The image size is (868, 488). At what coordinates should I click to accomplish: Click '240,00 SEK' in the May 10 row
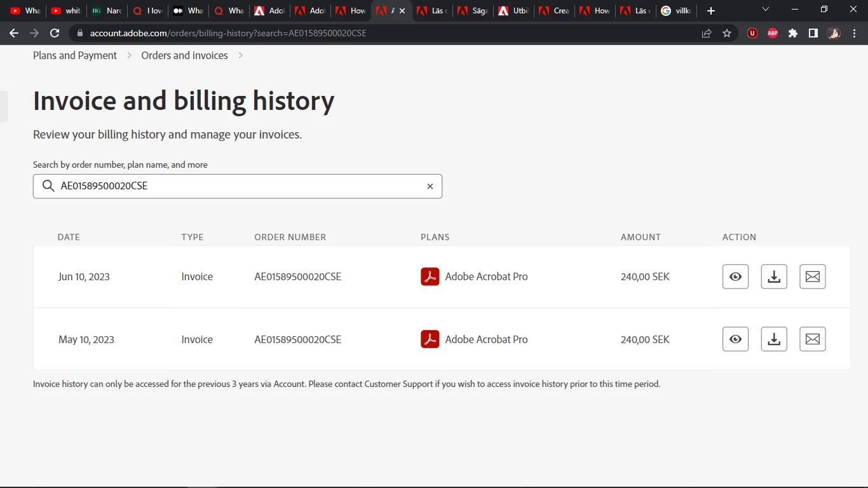pos(645,339)
